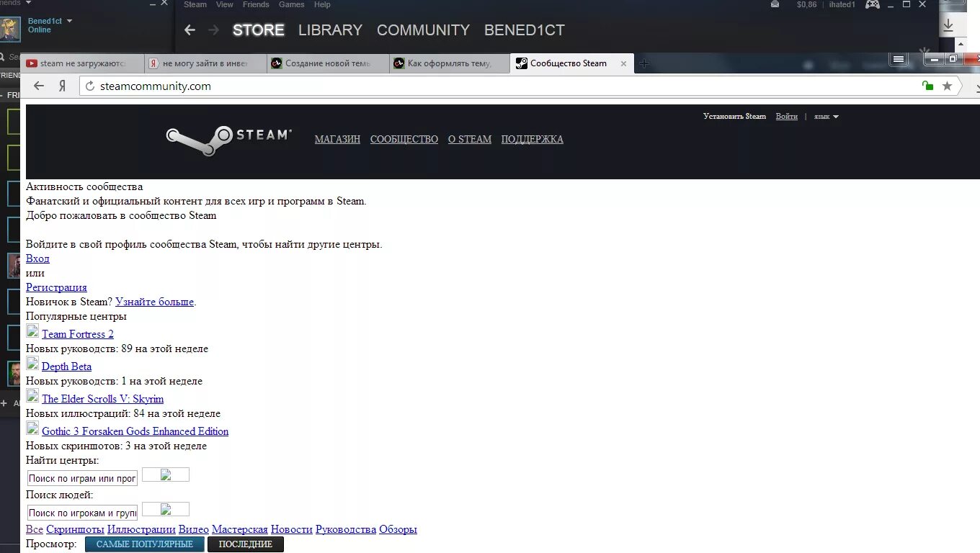Click the Team Fortress 2 game icon
The height and width of the screenshot is (553, 980).
tap(32, 331)
